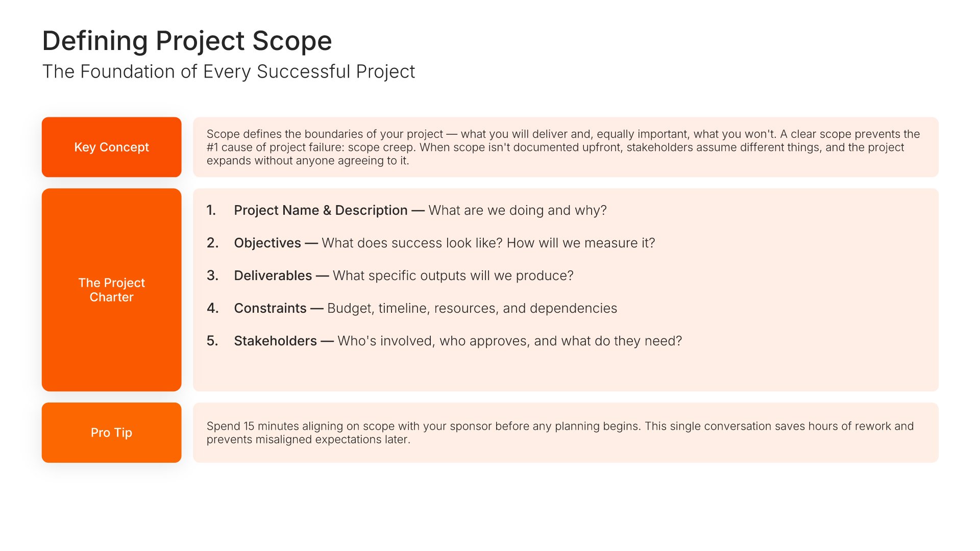Select The Project Charter label box

pyautogui.click(x=111, y=290)
